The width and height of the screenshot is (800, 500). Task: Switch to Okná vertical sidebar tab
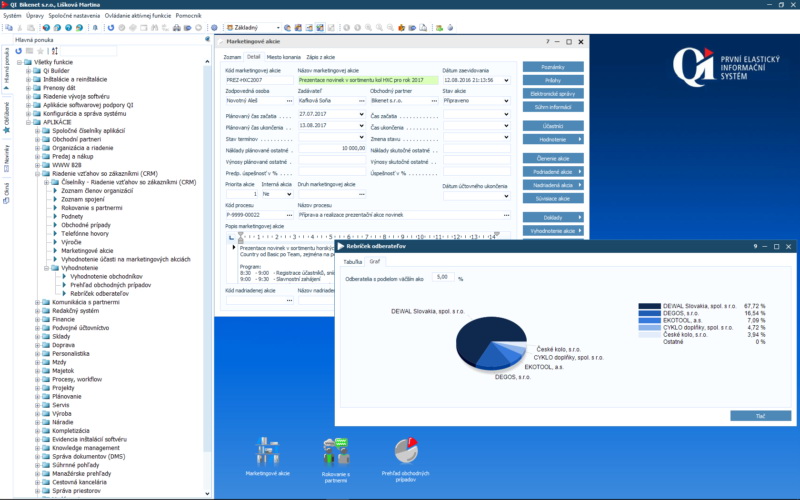tap(7, 193)
